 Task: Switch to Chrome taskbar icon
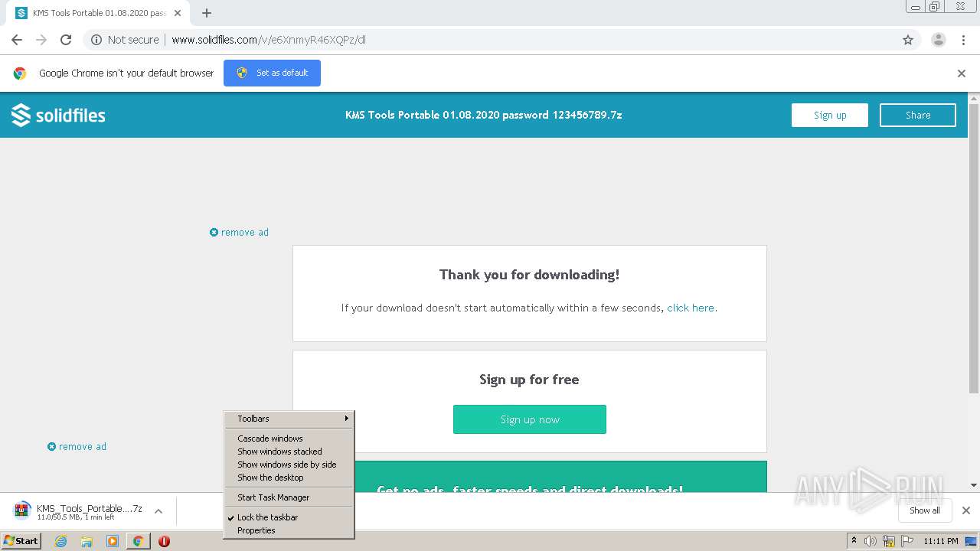click(138, 541)
